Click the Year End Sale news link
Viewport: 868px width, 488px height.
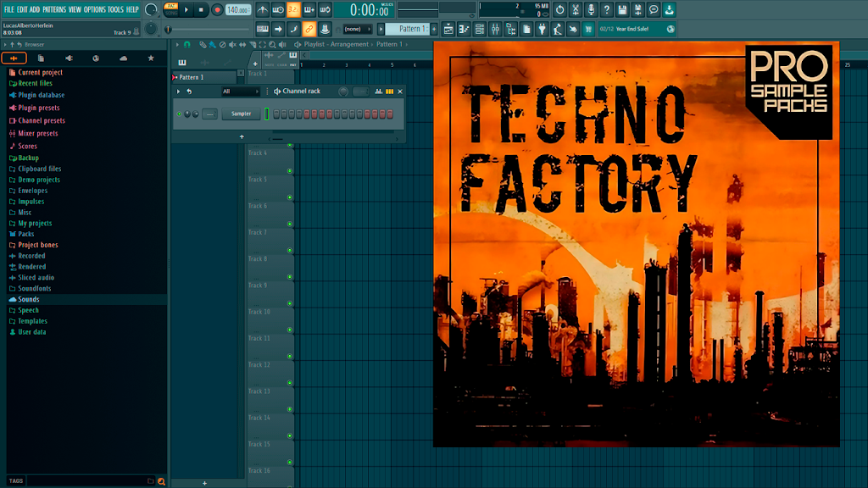tap(632, 29)
